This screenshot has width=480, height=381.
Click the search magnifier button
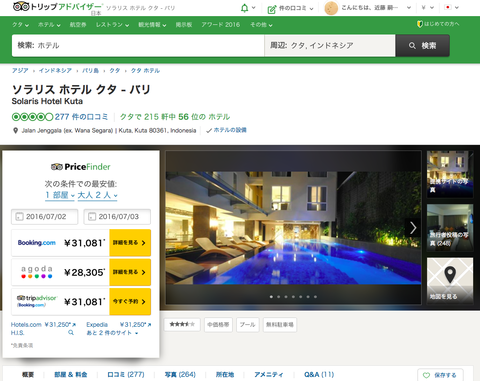point(422,46)
